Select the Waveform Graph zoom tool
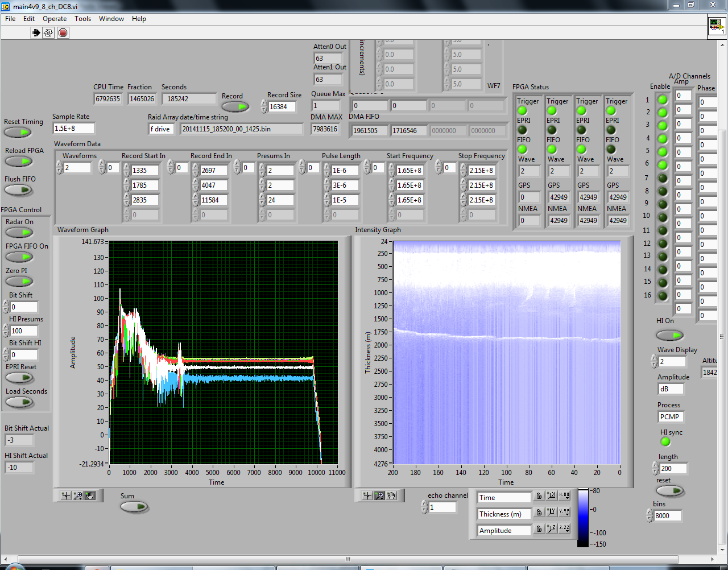The image size is (728, 570). tap(78, 495)
